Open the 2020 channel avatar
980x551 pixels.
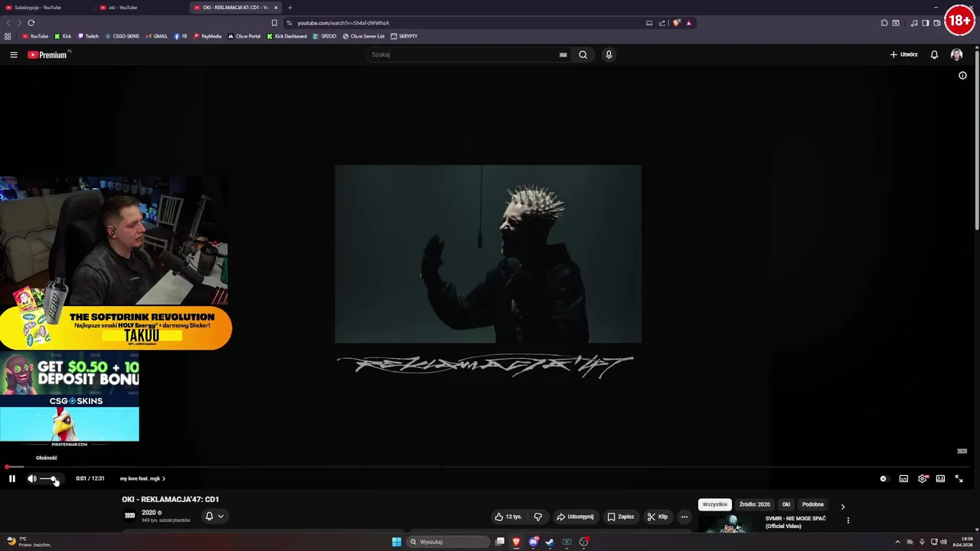[x=130, y=516]
